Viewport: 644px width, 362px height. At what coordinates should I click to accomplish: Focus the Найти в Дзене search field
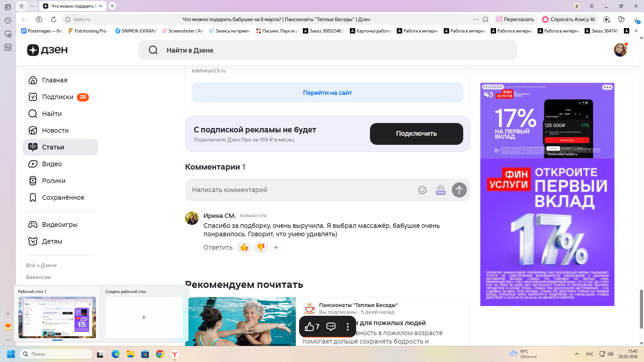coord(327,50)
